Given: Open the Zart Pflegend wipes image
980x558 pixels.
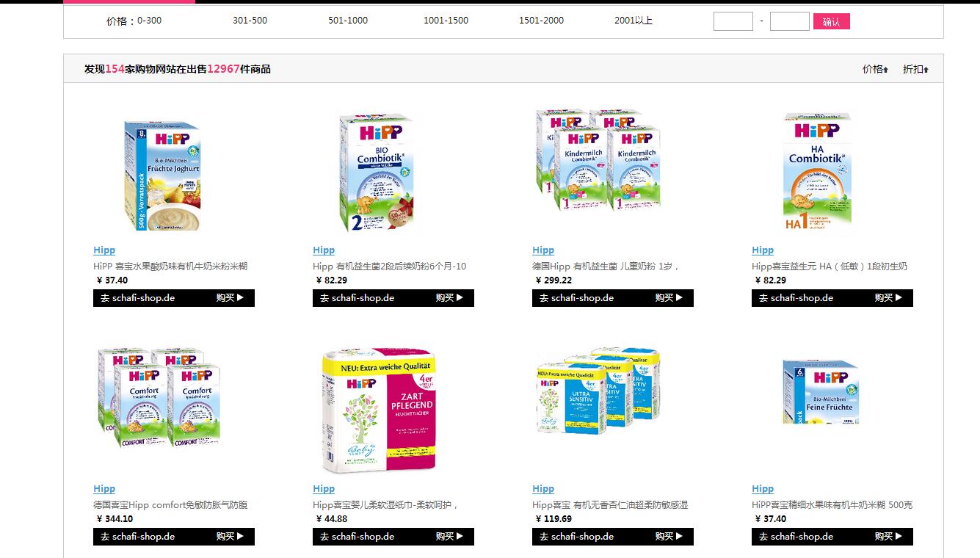Looking at the screenshot, I should pyautogui.click(x=379, y=410).
